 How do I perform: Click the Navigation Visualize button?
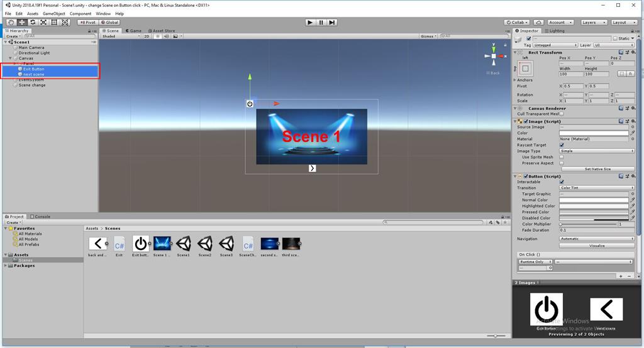click(597, 246)
